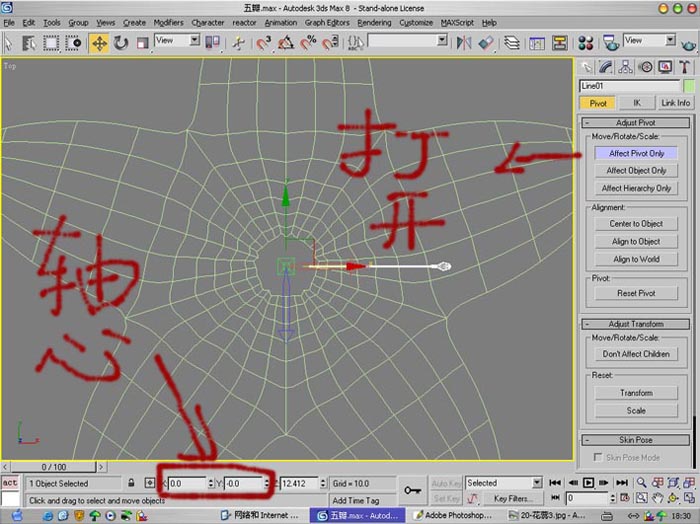Open the Material Editor icon
The image size is (700, 524).
(585, 43)
